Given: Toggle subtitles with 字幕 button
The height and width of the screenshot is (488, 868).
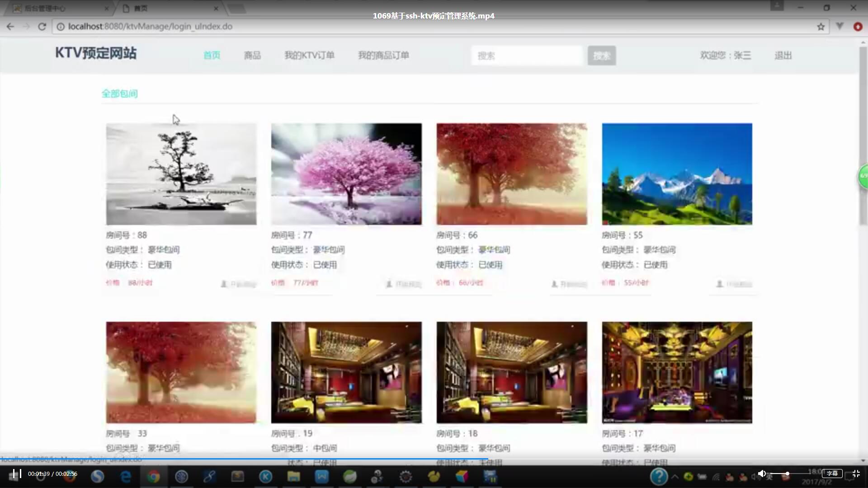Looking at the screenshot, I should [832, 474].
